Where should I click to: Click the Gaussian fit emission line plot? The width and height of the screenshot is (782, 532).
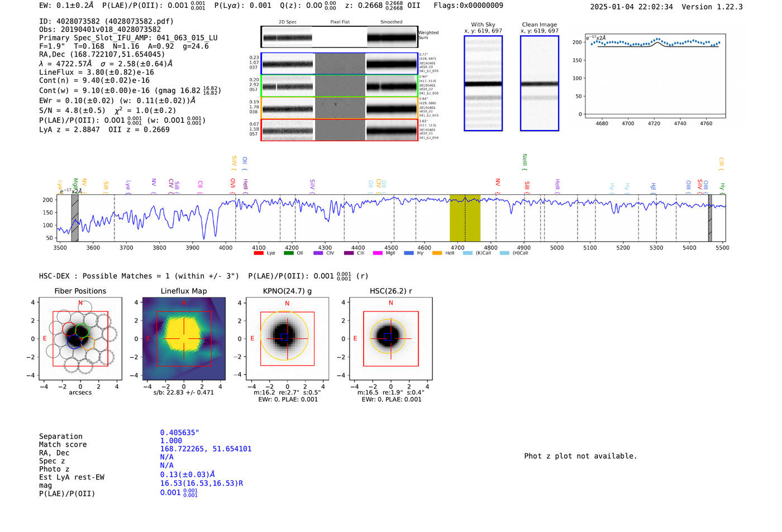[655, 76]
